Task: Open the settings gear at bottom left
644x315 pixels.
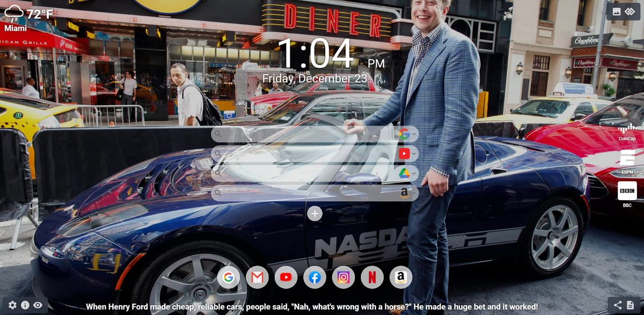Action: tap(12, 305)
